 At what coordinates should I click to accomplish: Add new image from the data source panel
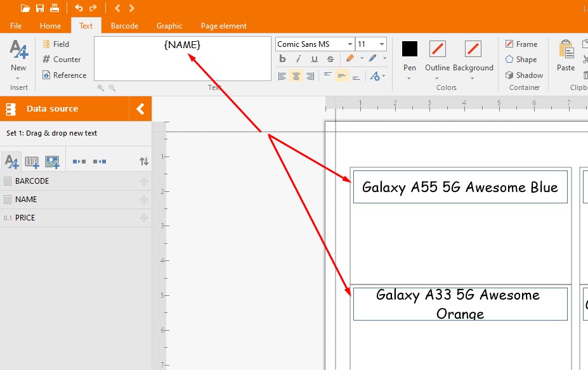[x=52, y=162]
